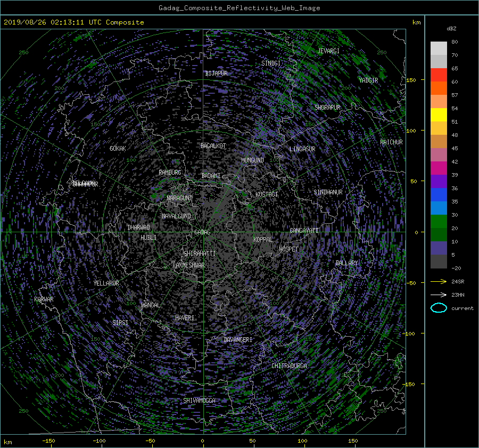
Task: Click the NARAGUND city label
Action: coord(180,198)
